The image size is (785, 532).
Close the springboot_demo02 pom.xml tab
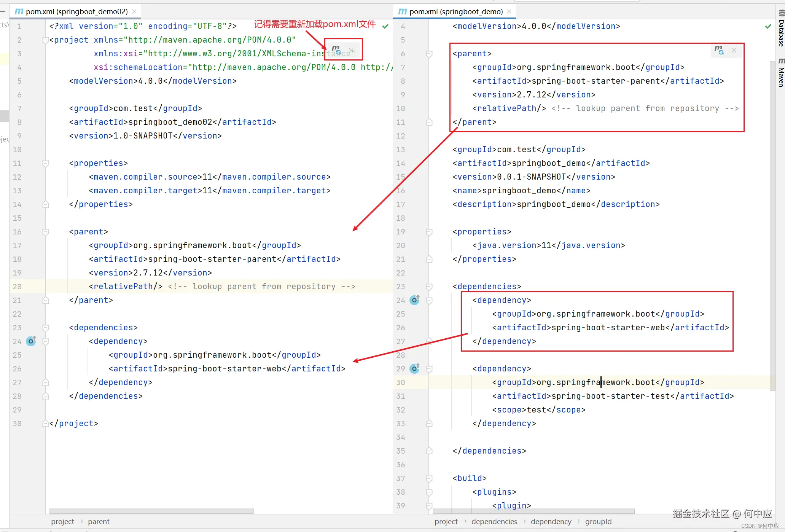(x=134, y=11)
